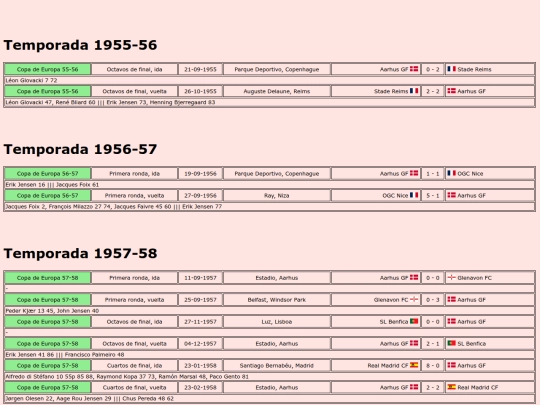The height and width of the screenshot is (405, 540).
Task: Click the Danish flag in the 27-09-1956 match row
Action: pyautogui.click(x=451, y=195)
